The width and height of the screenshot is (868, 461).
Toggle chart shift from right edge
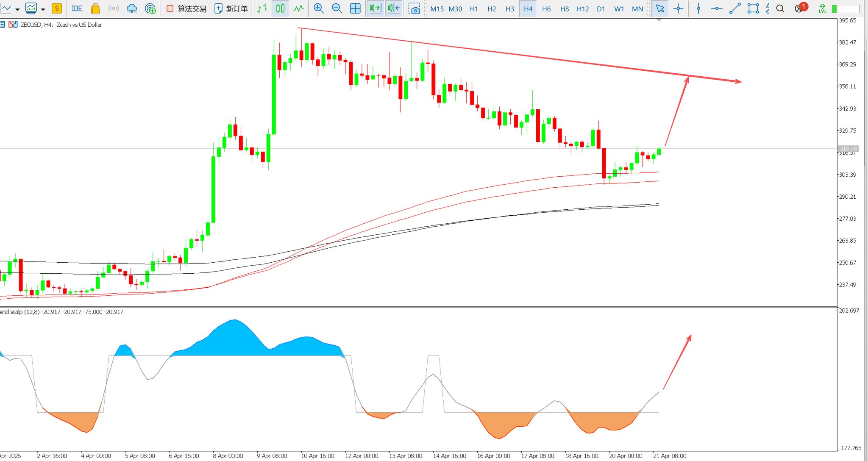pyautogui.click(x=394, y=8)
